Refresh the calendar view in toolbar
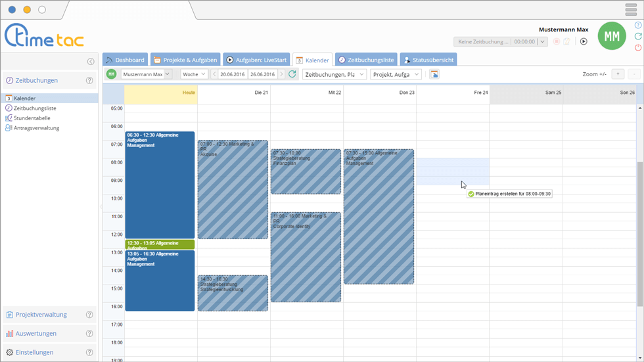This screenshot has height=362, width=644. coord(292,74)
